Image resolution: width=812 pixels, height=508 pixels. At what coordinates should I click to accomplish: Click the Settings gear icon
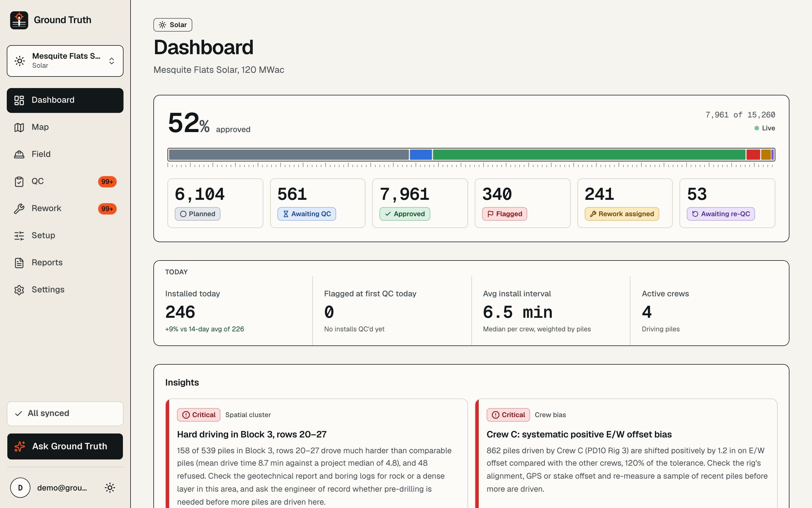click(x=19, y=290)
